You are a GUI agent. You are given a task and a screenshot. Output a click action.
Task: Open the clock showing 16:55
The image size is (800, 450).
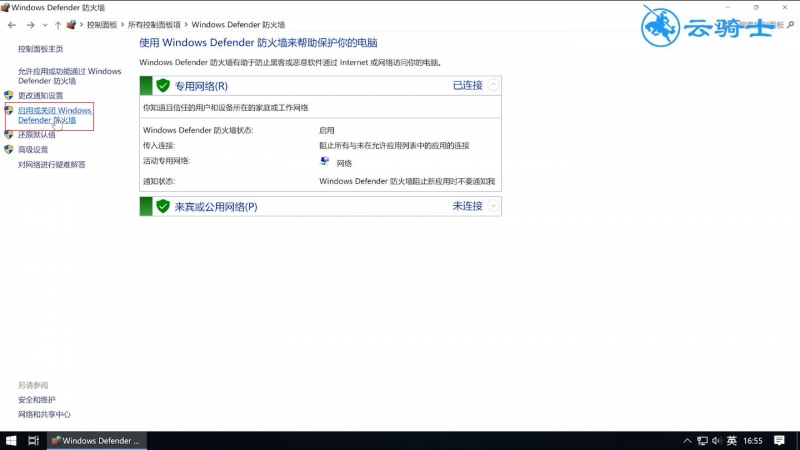click(753, 441)
